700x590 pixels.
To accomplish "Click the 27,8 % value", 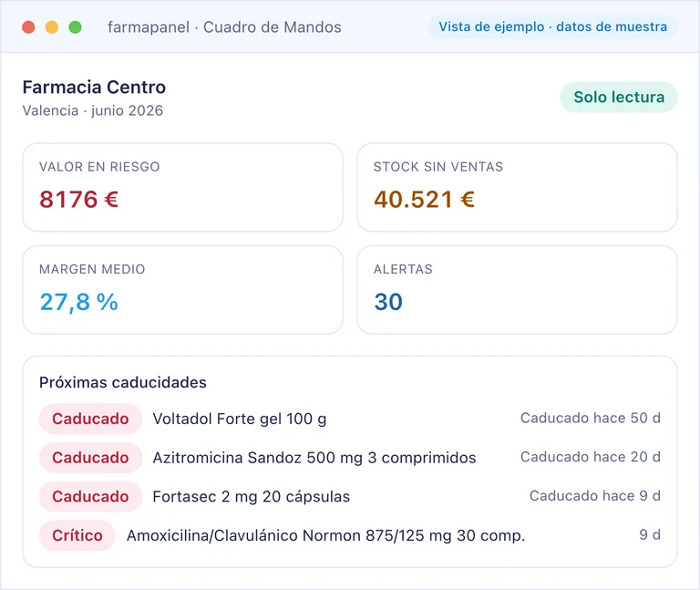I will (79, 302).
